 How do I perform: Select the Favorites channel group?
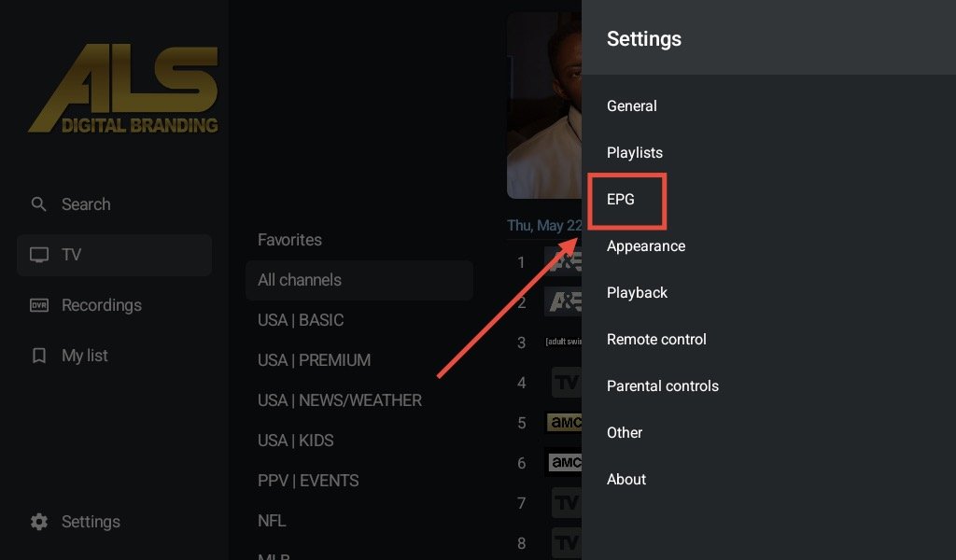[x=289, y=240]
